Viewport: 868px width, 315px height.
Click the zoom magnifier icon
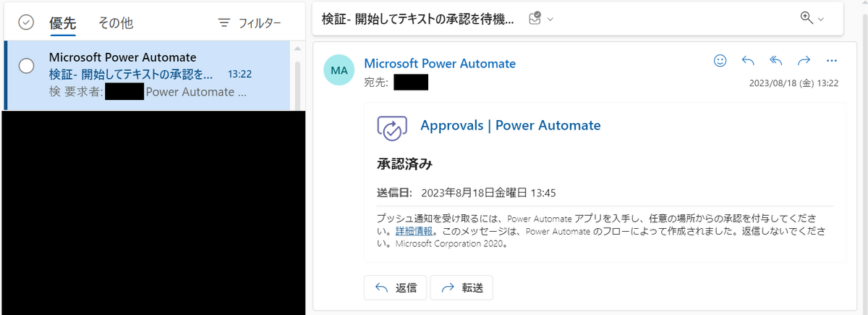(807, 19)
